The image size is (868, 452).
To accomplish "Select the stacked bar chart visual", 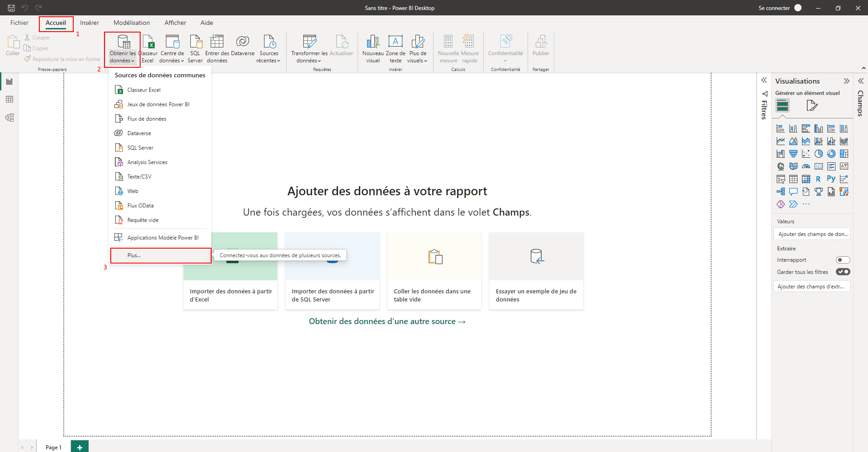I will [x=780, y=129].
